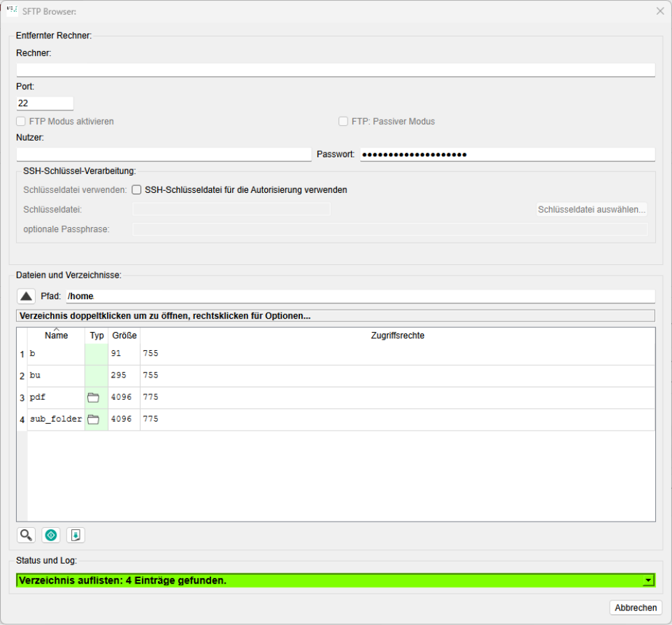Click the folder icon in the sub_folder row
This screenshot has height=625, width=672.
[x=93, y=419]
